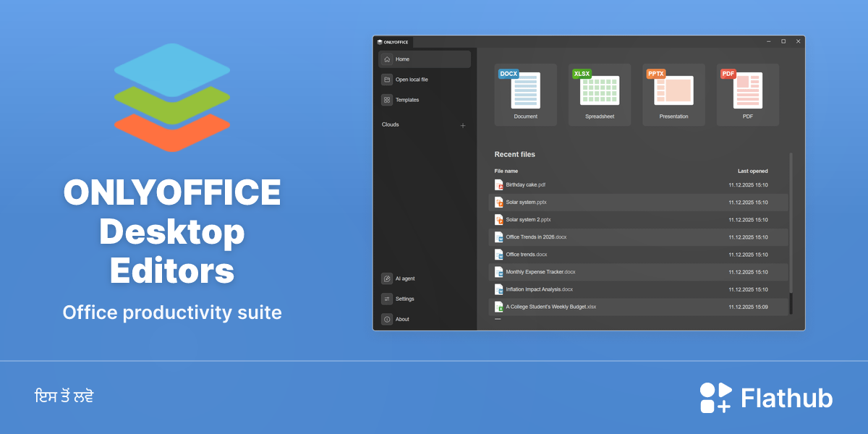
Task: Create a new PDF form
Action: pos(748,95)
